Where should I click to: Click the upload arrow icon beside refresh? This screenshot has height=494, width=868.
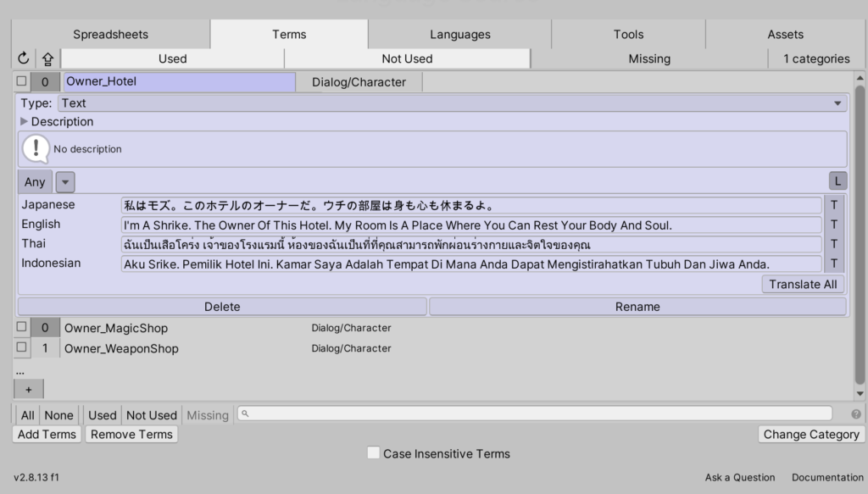(x=47, y=58)
